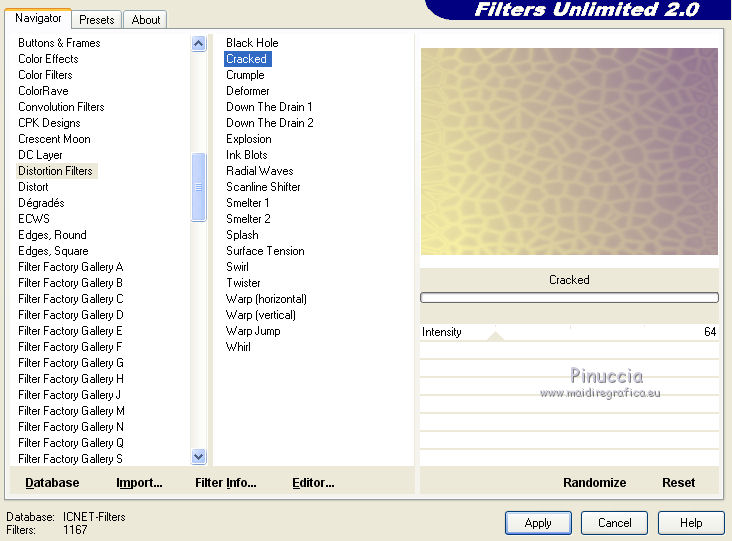This screenshot has width=732, height=541.
Task: Select Filter Factory Gallery J
Action: 70,394
